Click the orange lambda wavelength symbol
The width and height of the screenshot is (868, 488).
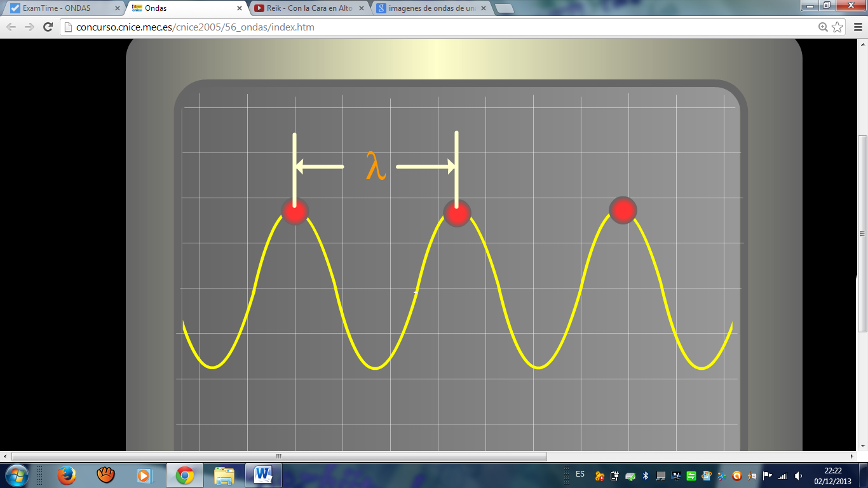click(376, 166)
